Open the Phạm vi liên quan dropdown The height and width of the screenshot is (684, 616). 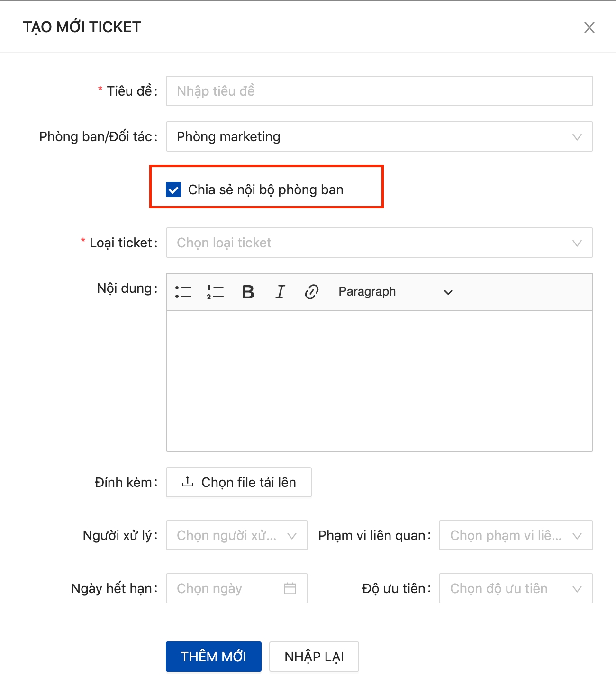tap(516, 535)
